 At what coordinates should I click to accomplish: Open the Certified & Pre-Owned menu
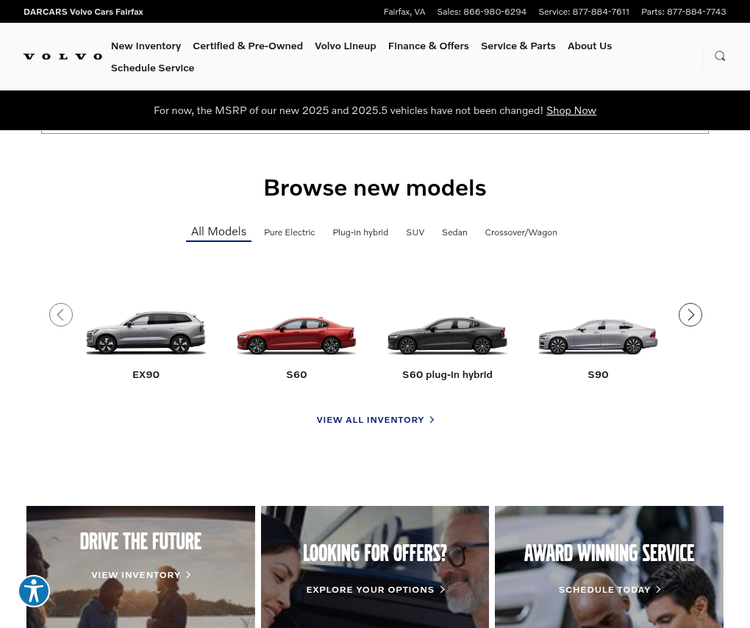point(248,46)
